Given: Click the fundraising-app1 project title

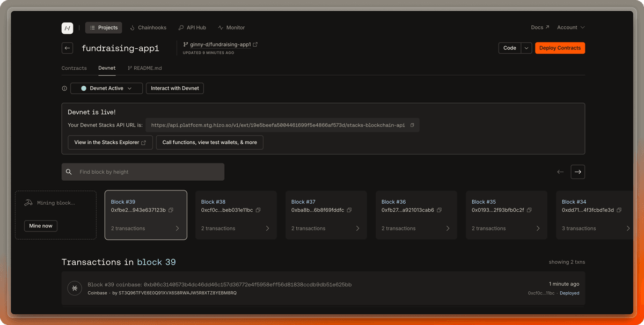Looking at the screenshot, I should 120,48.
